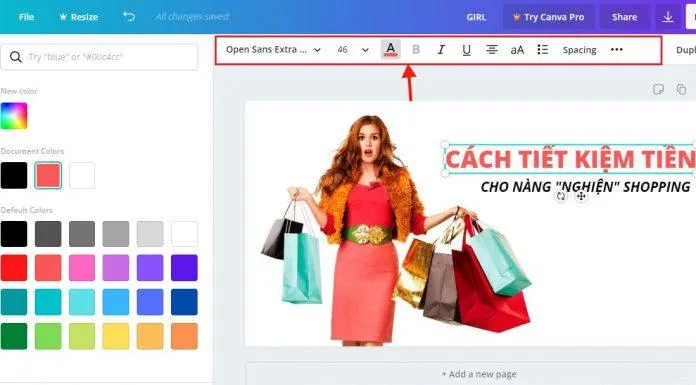Pick sky blue default color
This screenshot has width=696, height=385.
(116, 302)
